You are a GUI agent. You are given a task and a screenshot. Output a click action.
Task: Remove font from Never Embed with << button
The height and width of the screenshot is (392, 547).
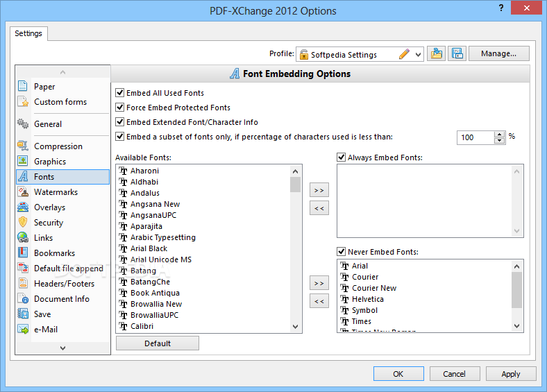pyautogui.click(x=319, y=301)
